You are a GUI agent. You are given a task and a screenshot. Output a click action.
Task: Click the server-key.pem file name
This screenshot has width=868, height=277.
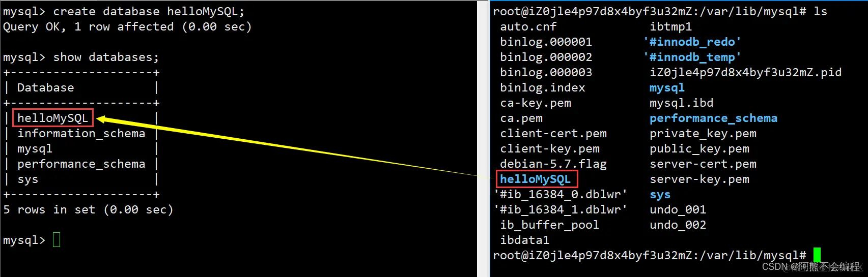point(699,179)
